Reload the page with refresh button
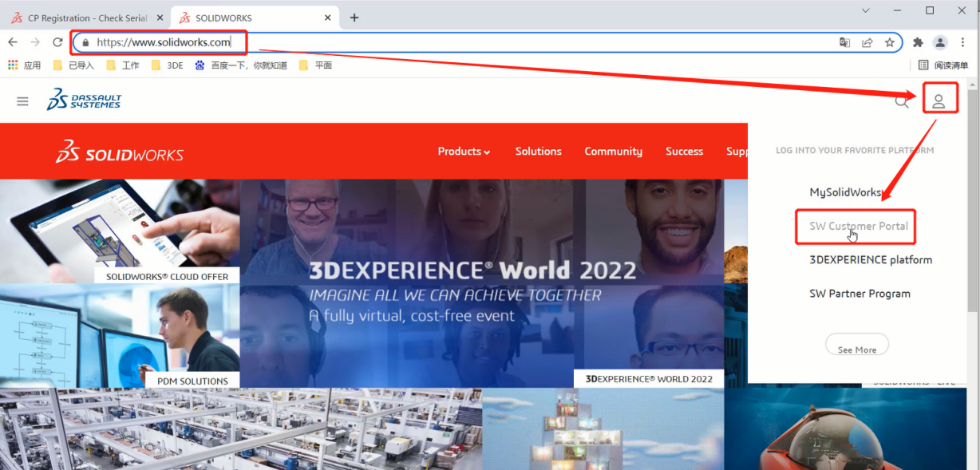Image resolution: width=980 pixels, height=470 pixels. (57, 42)
